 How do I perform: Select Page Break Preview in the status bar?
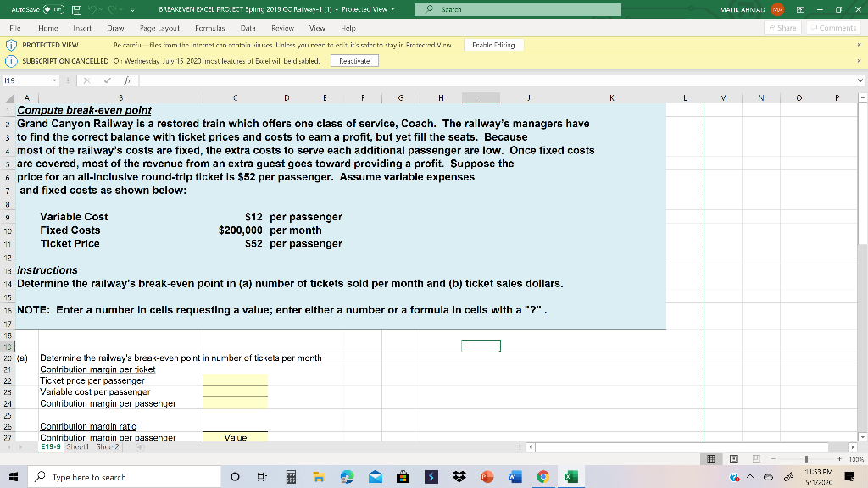point(759,458)
